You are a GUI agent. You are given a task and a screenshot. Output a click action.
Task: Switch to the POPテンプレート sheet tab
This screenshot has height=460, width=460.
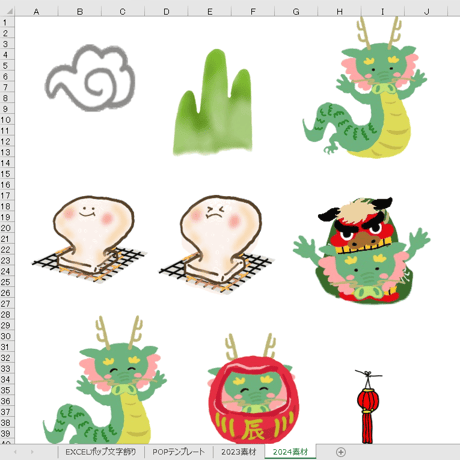coord(179,452)
